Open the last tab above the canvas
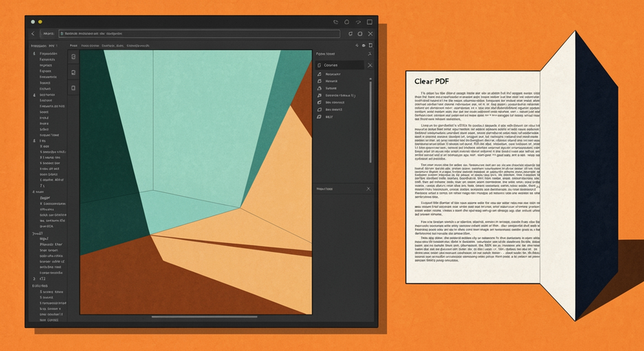Screen dimensions: 644x351 coord(138,45)
